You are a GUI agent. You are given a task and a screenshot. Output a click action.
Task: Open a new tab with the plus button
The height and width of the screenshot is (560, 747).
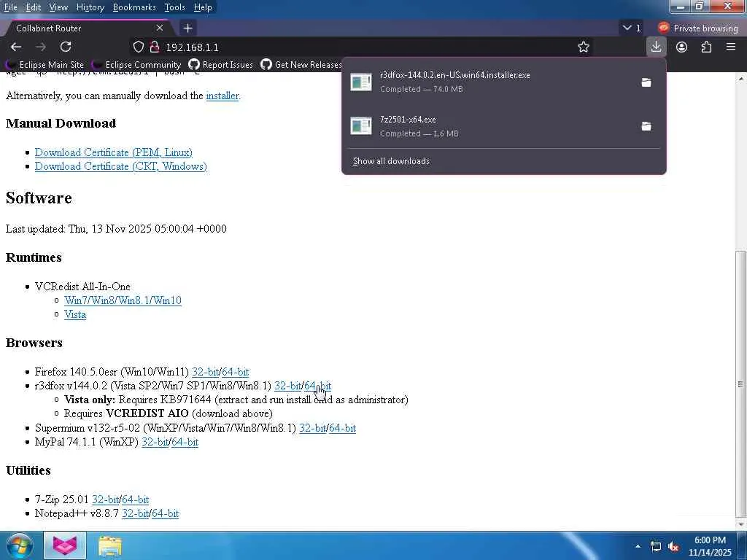pyautogui.click(x=187, y=28)
